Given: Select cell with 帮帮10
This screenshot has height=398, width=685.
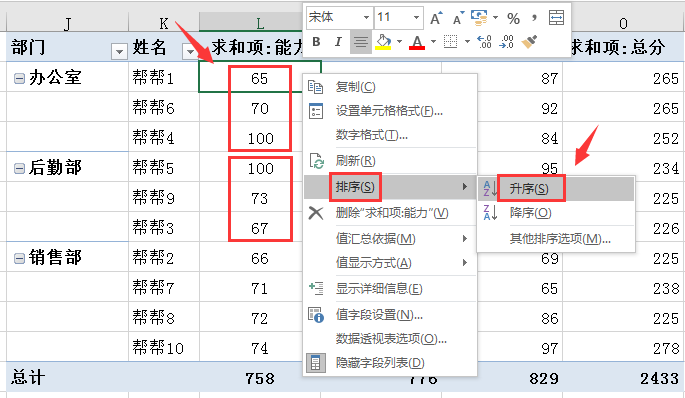Looking at the screenshot, I should pyautogui.click(x=164, y=348).
